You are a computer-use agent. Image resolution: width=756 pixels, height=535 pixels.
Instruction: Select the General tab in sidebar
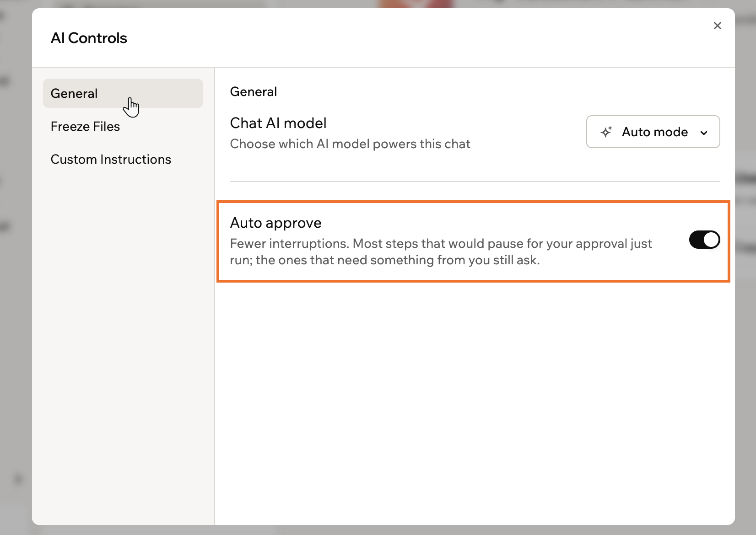coord(123,93)
